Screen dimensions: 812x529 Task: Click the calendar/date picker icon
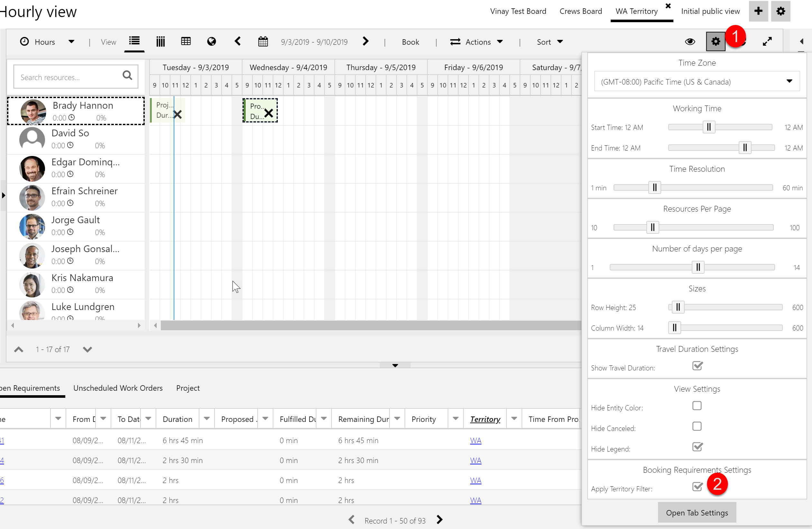coord(262,41)
